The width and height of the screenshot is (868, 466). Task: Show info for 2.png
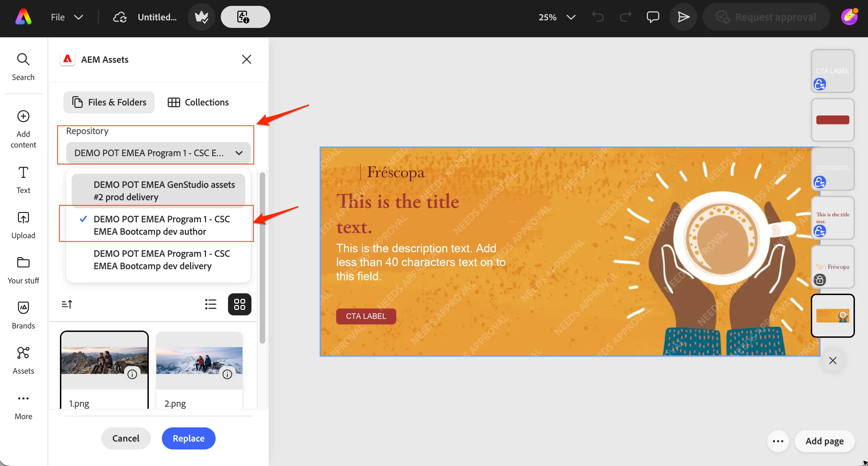point(227,374)
